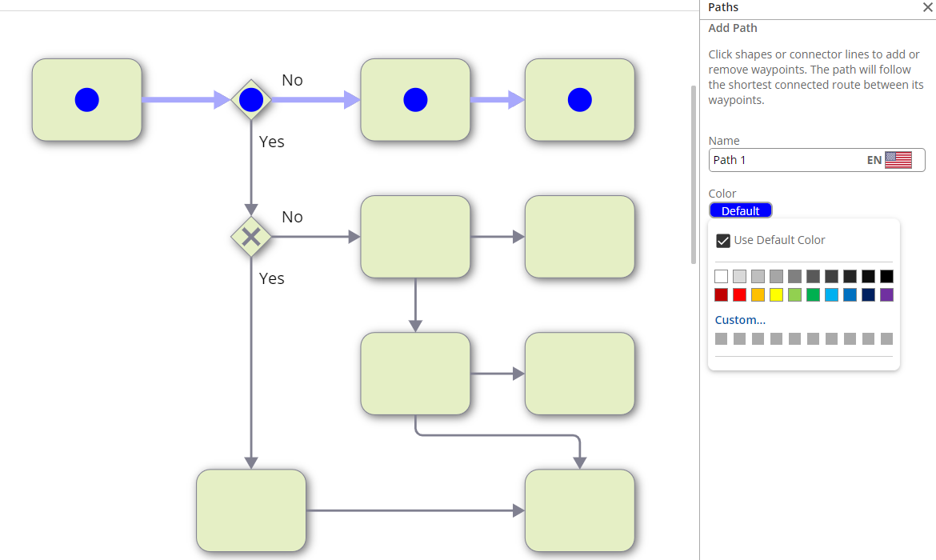936x560 pixels.
Task: Click the US flag language icon
Action: click(x=898, y=160)
